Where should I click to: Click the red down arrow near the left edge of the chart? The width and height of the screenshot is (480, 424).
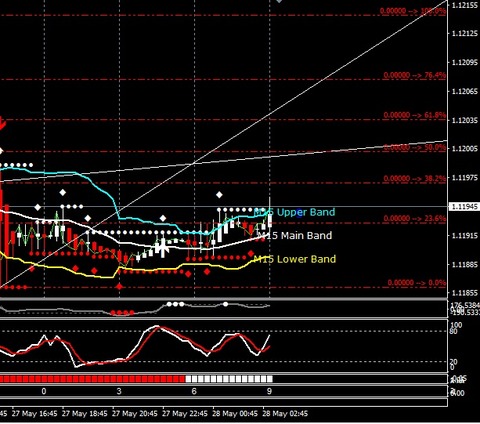(2, 123)
